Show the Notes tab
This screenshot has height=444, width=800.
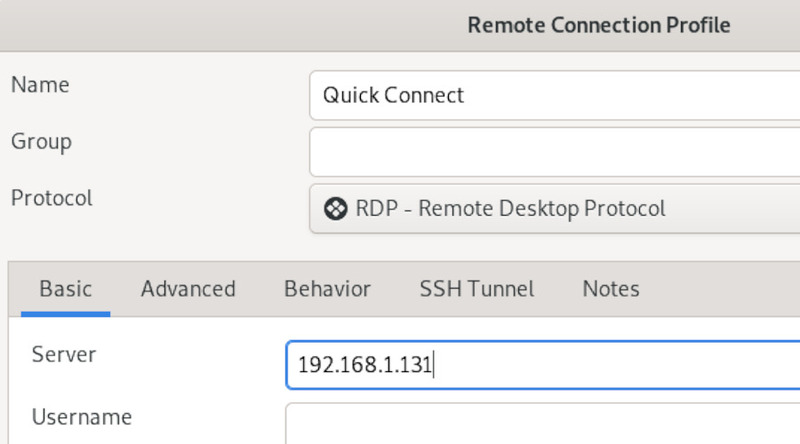(x=610, y=289)
